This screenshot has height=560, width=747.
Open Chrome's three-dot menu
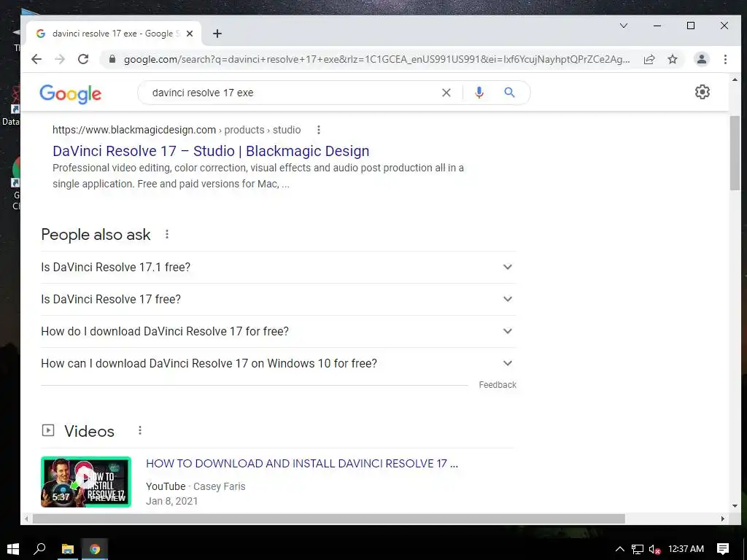[x=725, y=59]
